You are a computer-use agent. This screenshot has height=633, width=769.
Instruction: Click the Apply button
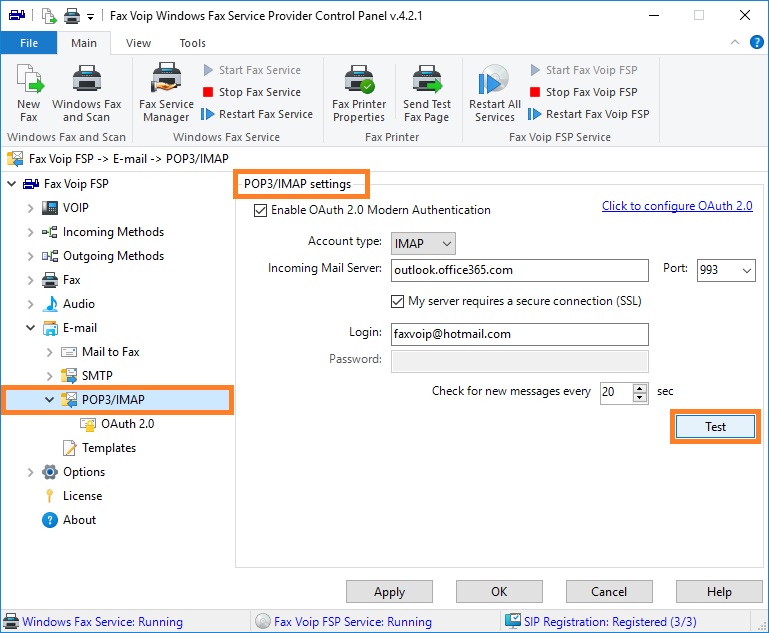tap(389, 592)
